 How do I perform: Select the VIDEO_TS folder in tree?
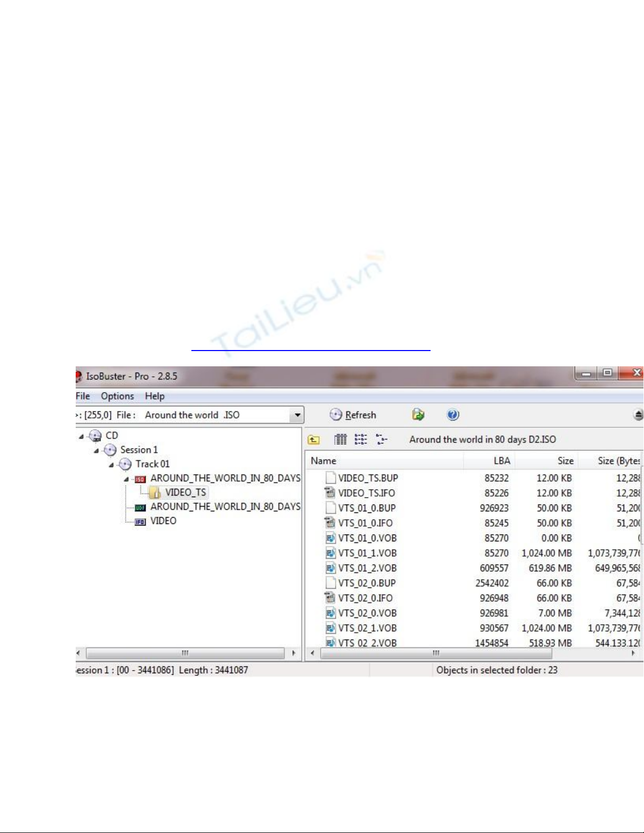click(x=185, y=492)
